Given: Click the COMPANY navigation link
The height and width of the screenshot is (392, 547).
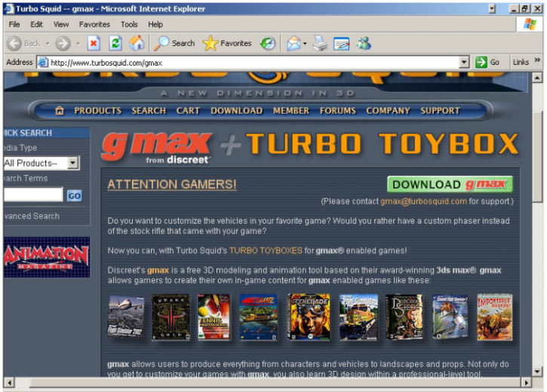Looking at the screenshot, I should (388, 111).
